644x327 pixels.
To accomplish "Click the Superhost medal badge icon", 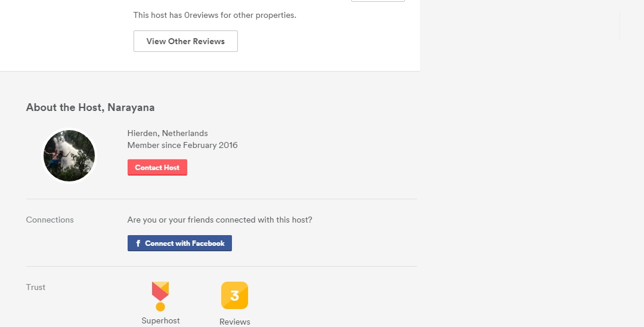I will pos(160,296).
